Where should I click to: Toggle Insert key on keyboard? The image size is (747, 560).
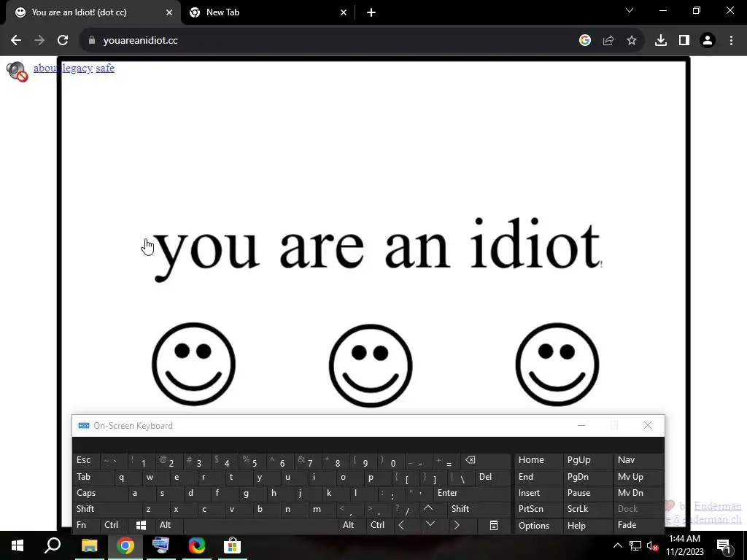538,493
